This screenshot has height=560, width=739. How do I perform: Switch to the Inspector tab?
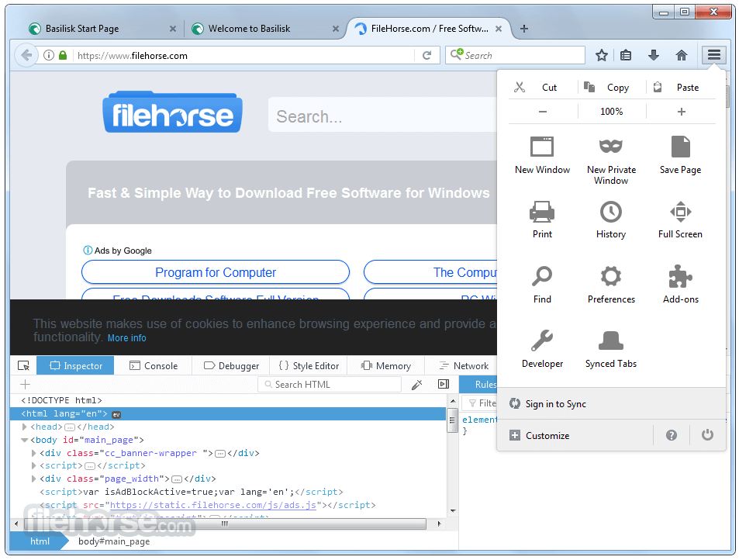point(75,366)
